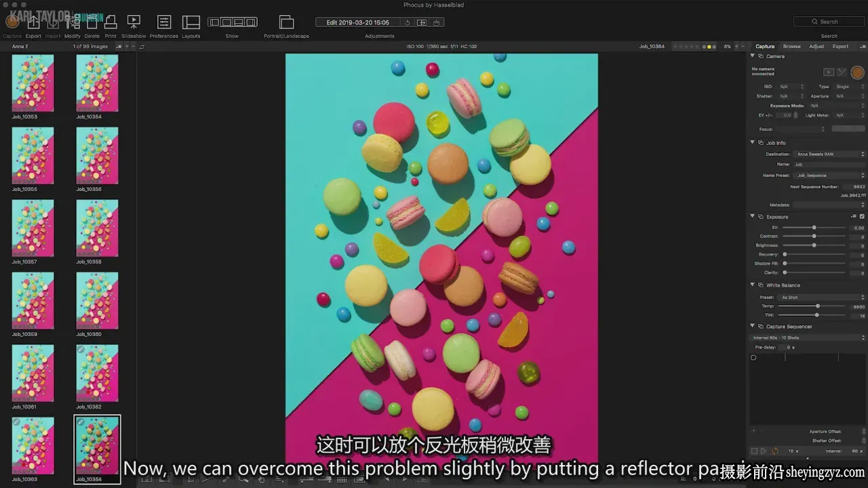
Task: Click the third Show panel segment
Action: tap(239, 22)
